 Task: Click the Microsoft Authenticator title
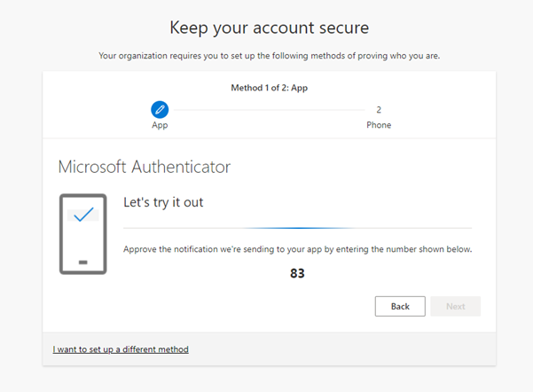(x=145, y=167)
